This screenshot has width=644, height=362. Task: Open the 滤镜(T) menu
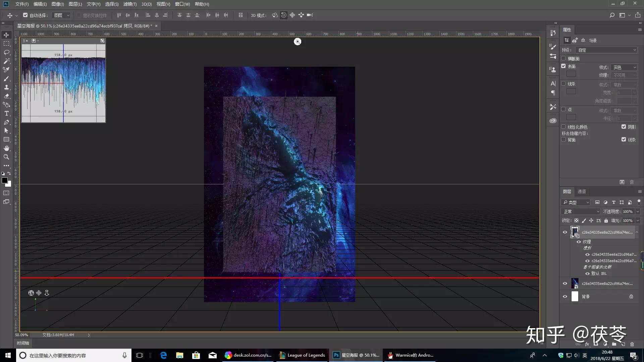click(x=130, y=4)
